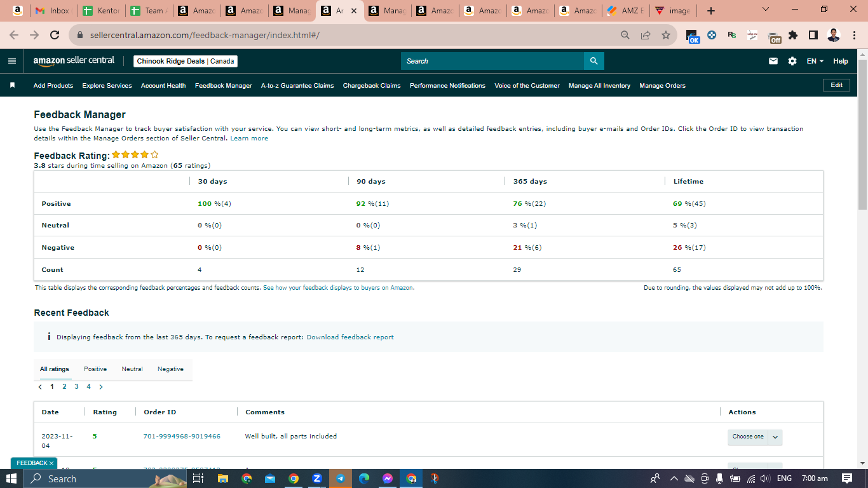Open Microsoft Edge from the taskbar

click(363, 478)
